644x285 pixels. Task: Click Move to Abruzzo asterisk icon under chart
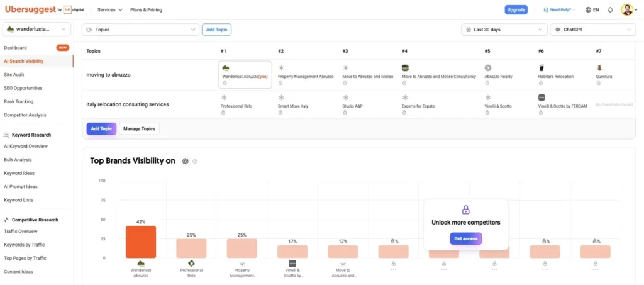click(x=343, y=264)
